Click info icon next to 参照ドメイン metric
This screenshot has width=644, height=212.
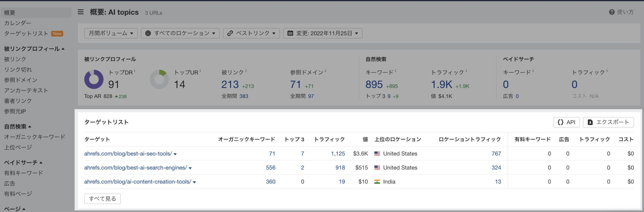pos(326,71)
